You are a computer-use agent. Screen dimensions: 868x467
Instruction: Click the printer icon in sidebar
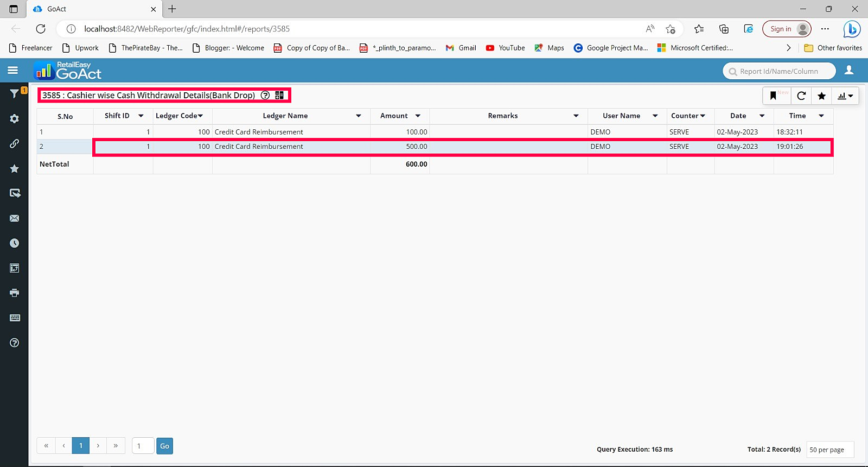15,293
